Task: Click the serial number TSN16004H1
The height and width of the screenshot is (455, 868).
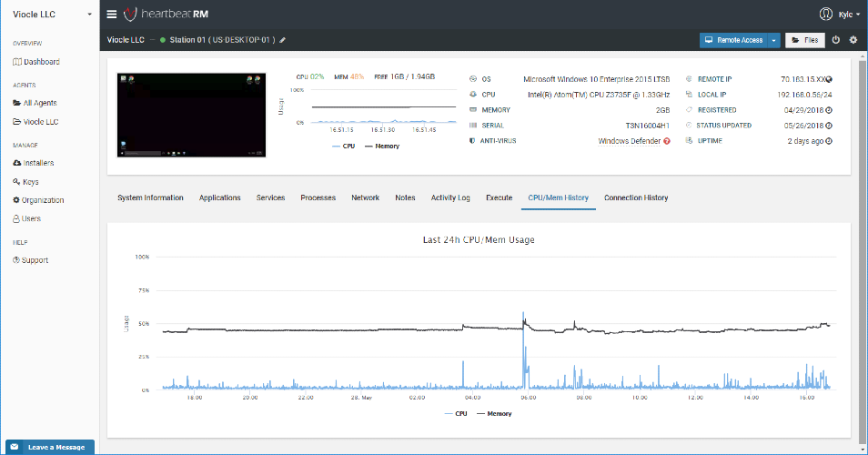Action: 647,126
